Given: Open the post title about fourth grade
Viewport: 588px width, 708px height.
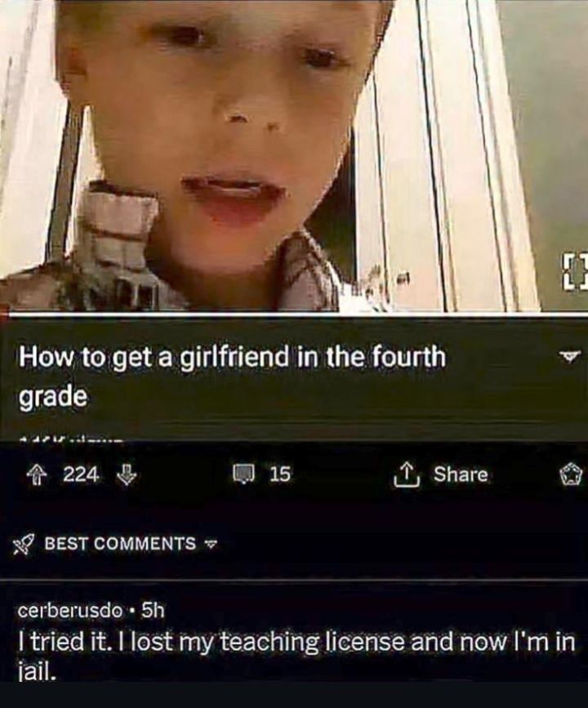Looking at the screenshot, I should click(232, 376).
